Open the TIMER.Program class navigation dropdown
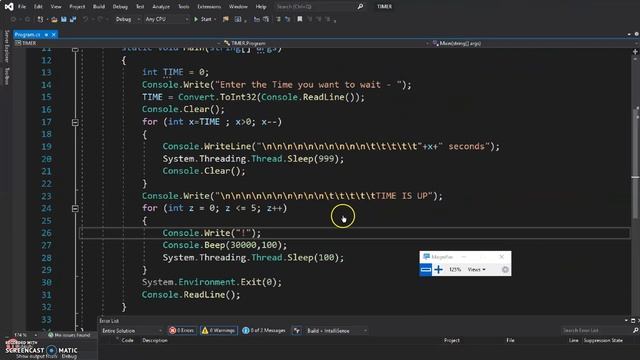This screenshot has height=360, width=640. pos(327,43)
